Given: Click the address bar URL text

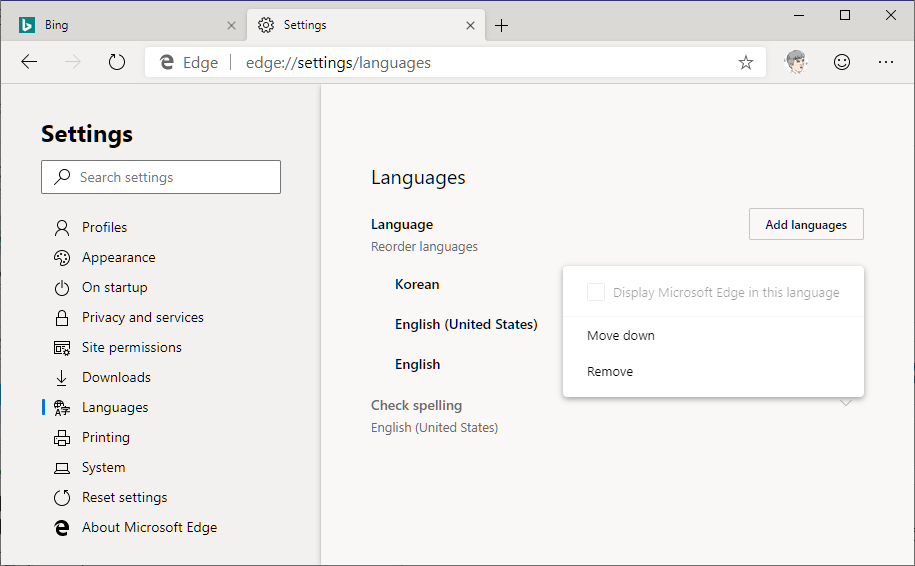Looking at the screenshot, I should (x=338, y=62).
